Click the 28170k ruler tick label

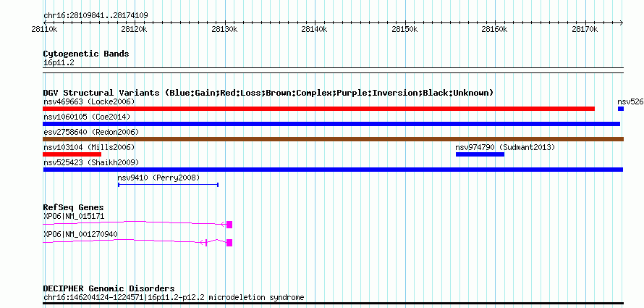[585, 29]
